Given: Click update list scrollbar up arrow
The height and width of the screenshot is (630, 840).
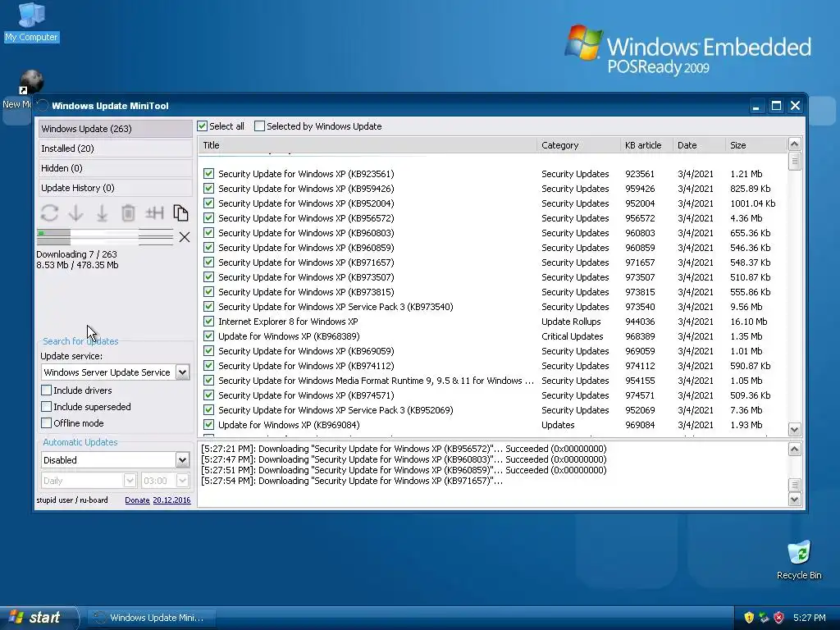Looking at the screenshot, I should click(x=794, y=144).
